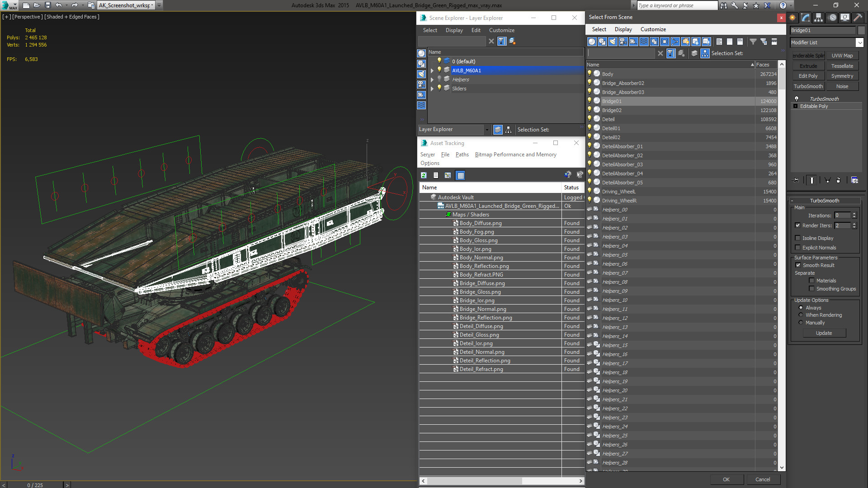The height and width of the screenshot is (488, 868).
Task: Toggle Display Shapes filter in Select From Scene
Action: (x=602, y=42)
